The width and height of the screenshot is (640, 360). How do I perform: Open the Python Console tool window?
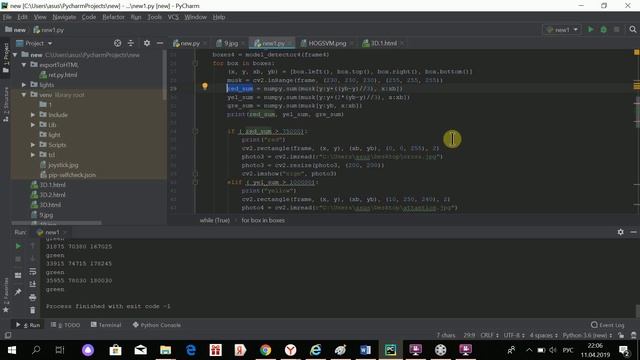click(157, 325)
